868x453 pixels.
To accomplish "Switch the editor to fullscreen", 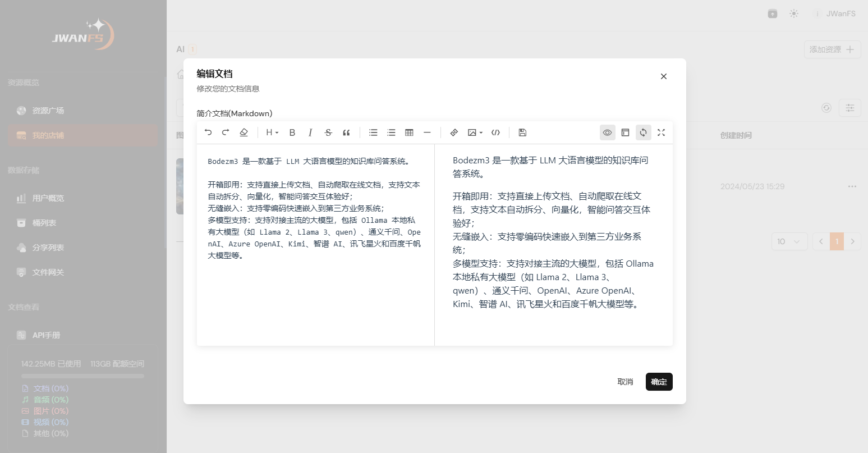I will tap(661, 132).
